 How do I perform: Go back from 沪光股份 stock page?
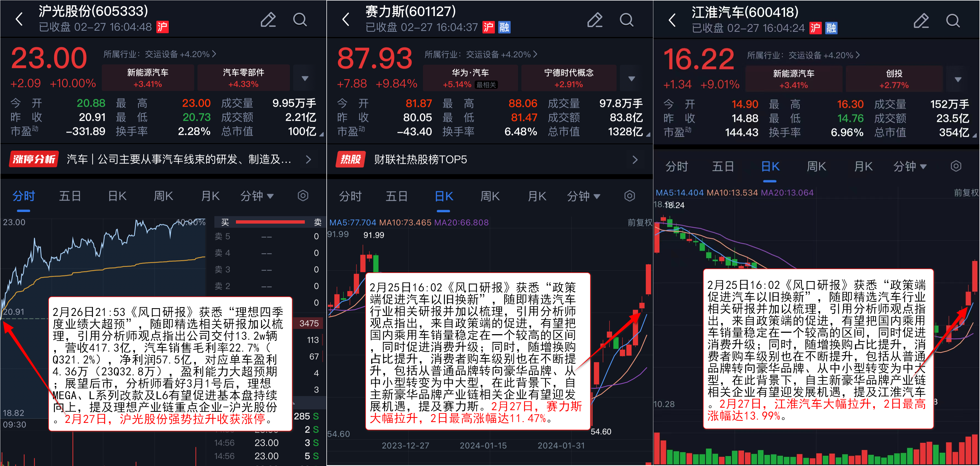tap(19, 19)
